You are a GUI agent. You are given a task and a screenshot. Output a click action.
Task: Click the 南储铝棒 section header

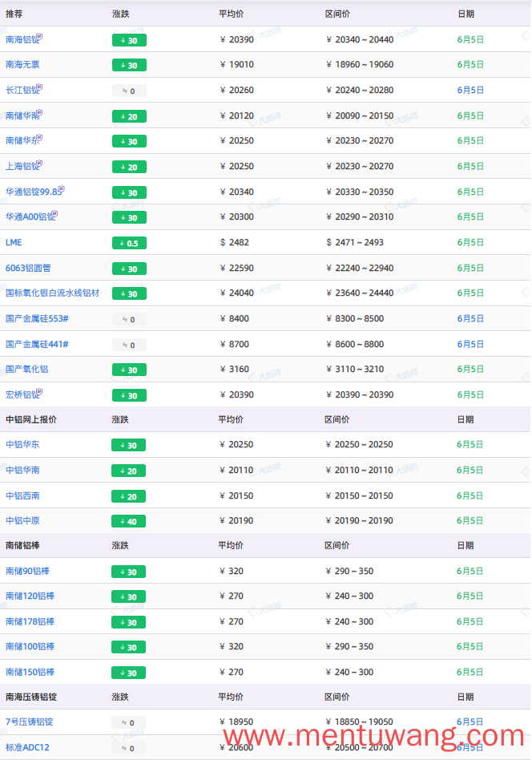point(22,546)
